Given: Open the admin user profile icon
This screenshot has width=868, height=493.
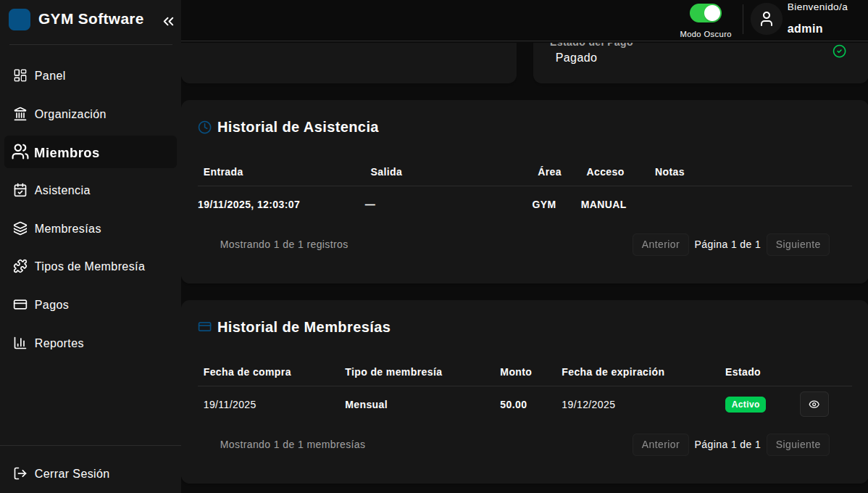Looking at the screenshot, I should point(766,19).
